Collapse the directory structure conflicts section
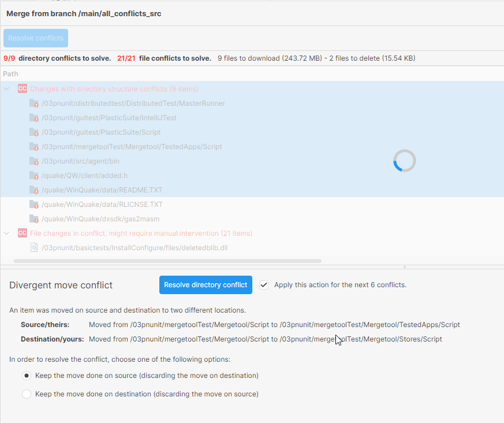 click(x=6, y=88)
